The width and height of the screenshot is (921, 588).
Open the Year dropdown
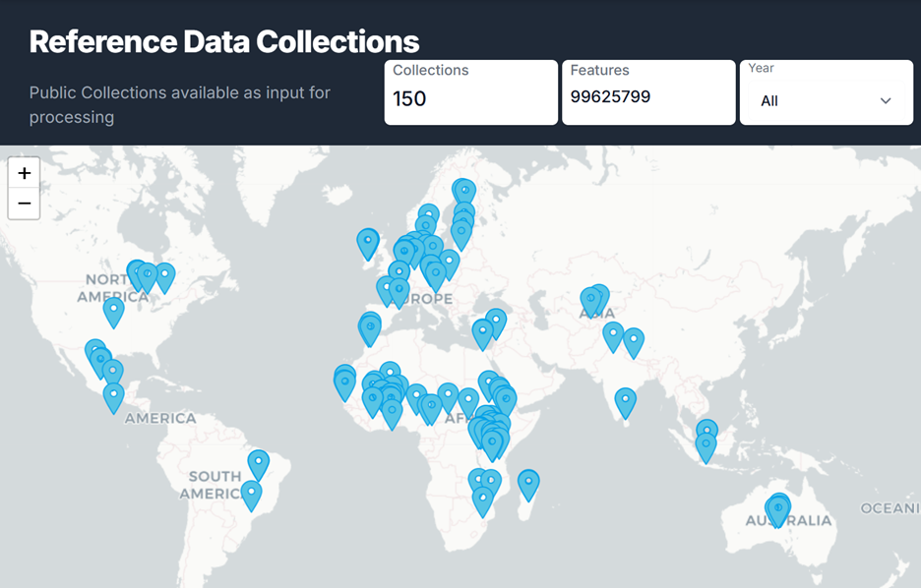[x=826, y=100]
